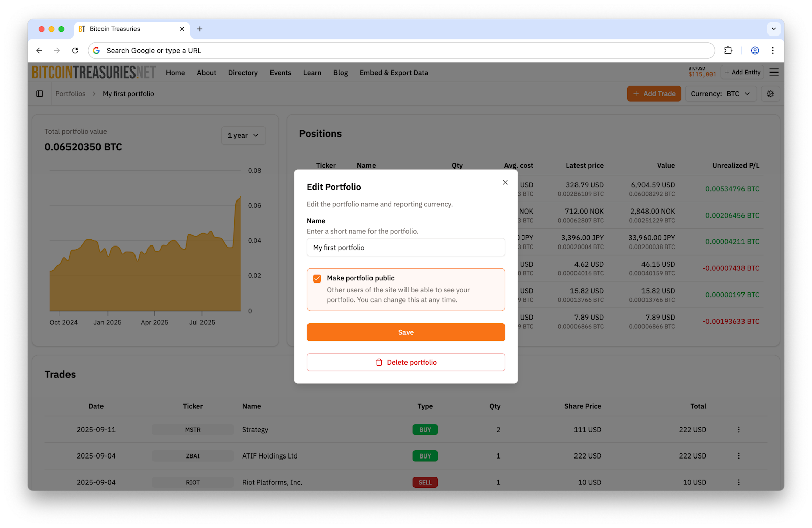This screenshot has height=528, width=812.
Task: Close the Edit Portfolio dialog
Action: 505,183
